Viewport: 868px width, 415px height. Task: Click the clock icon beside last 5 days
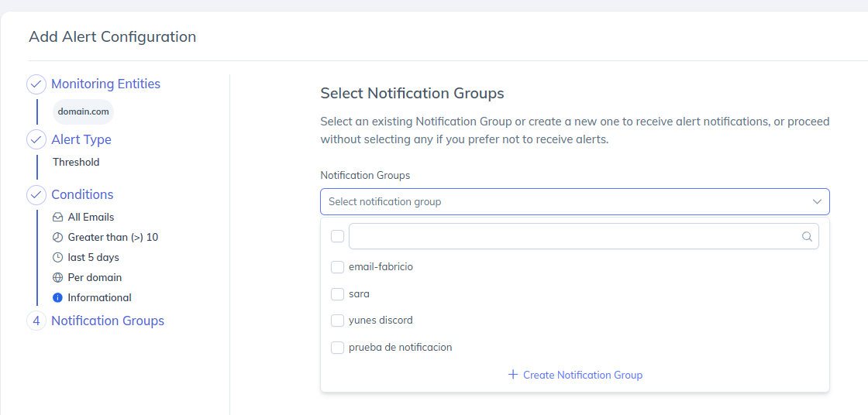tap(57, 258)
